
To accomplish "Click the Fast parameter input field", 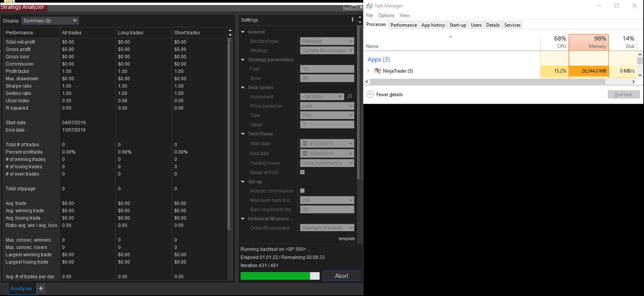I will tap(327, 69).
